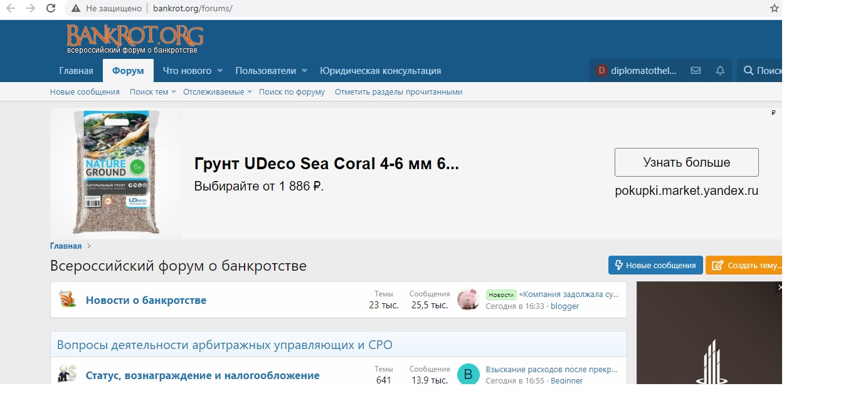
Task: Bookmark this page with the star icon
Action: click(x=774, y=9)
